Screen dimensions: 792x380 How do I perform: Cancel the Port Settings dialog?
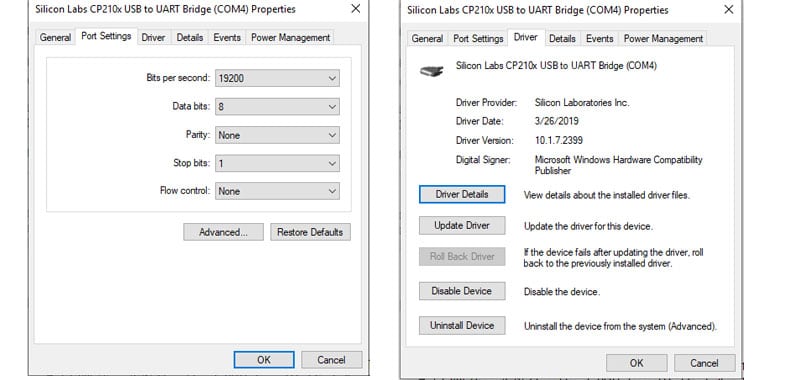pos(331,360)
